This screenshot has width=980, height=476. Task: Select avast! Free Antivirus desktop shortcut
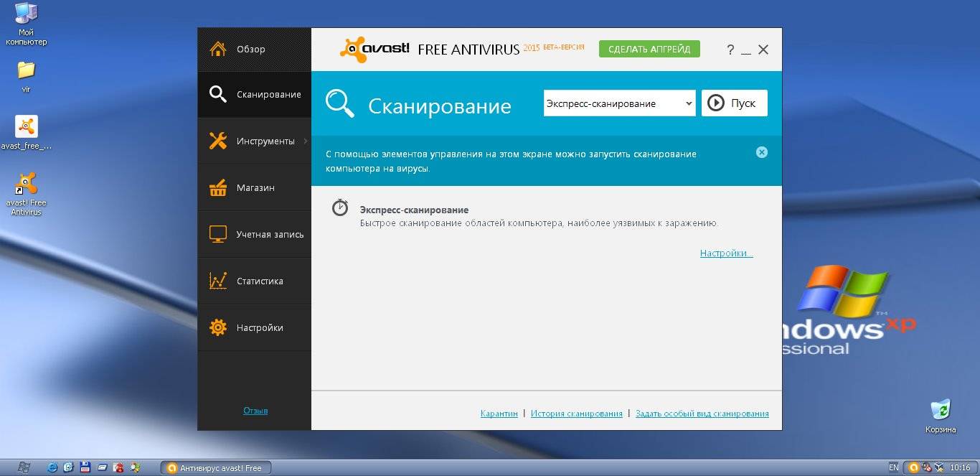[27, 194]
